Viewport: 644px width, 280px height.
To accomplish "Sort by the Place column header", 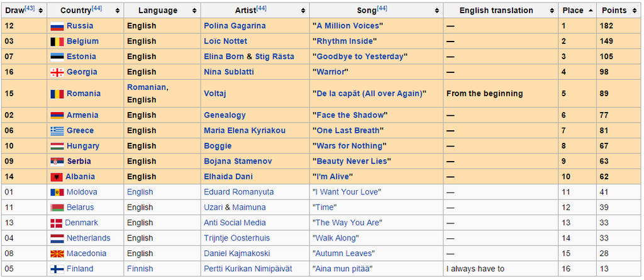I will (x=572, y=10).
